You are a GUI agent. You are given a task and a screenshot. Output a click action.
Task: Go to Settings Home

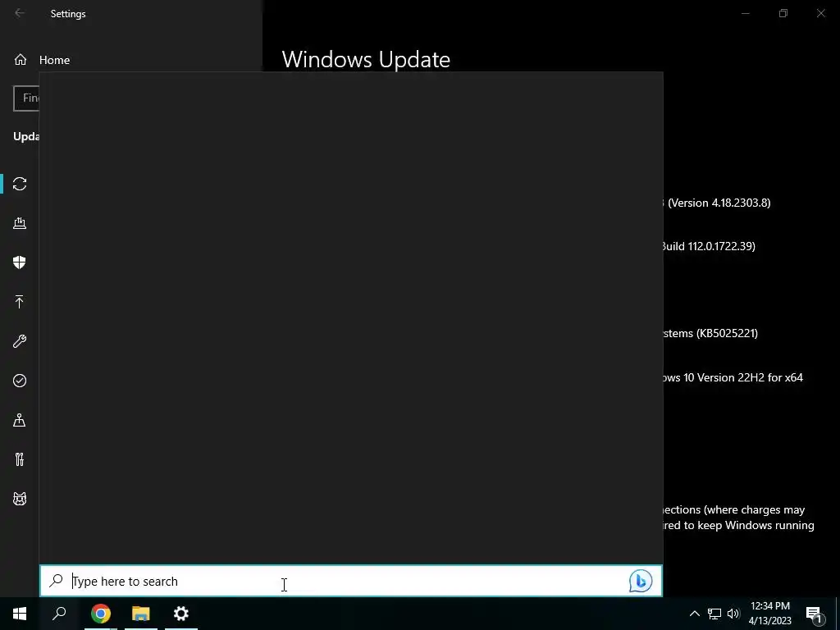coord(42,60)
